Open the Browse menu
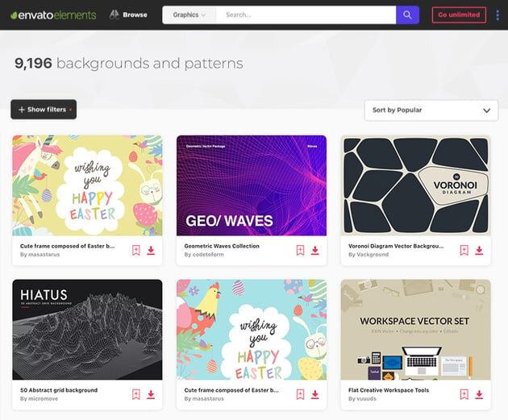The image size is (508, 420). point(129,15)
